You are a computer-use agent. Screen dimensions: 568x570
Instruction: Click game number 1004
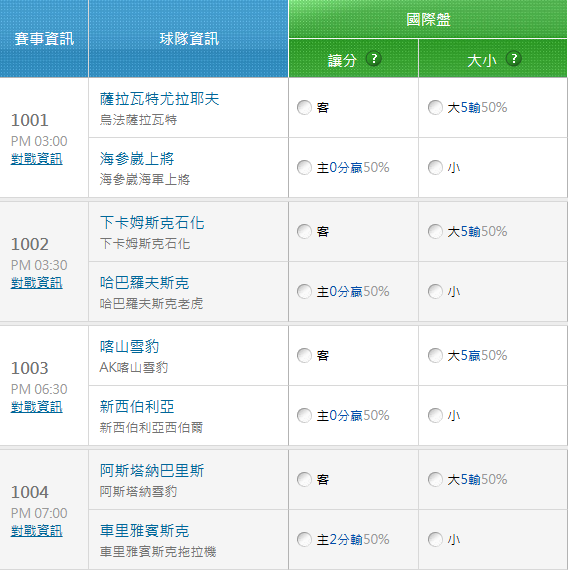tap(29, 492)
